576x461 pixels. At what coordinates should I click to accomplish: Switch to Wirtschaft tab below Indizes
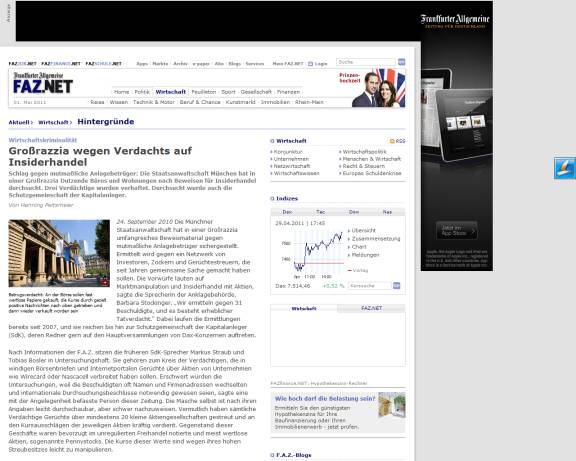coord(304,309)
